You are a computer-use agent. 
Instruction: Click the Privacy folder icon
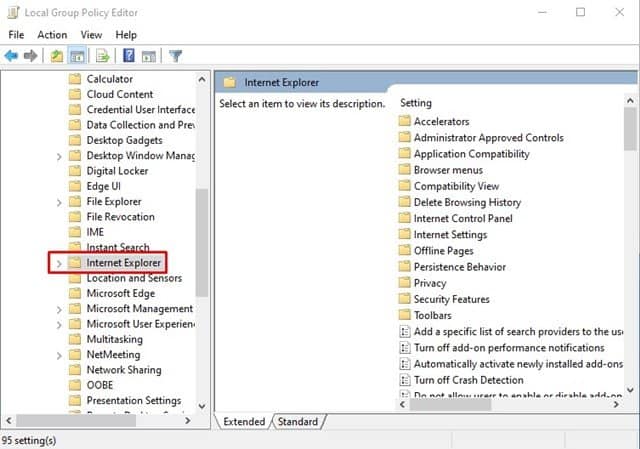[404, 282]
